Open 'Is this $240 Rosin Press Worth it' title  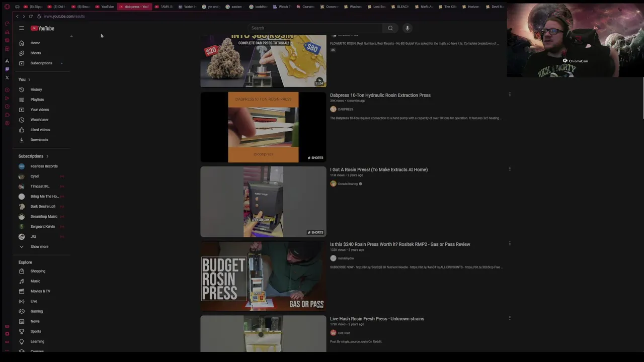pos(400,244)
